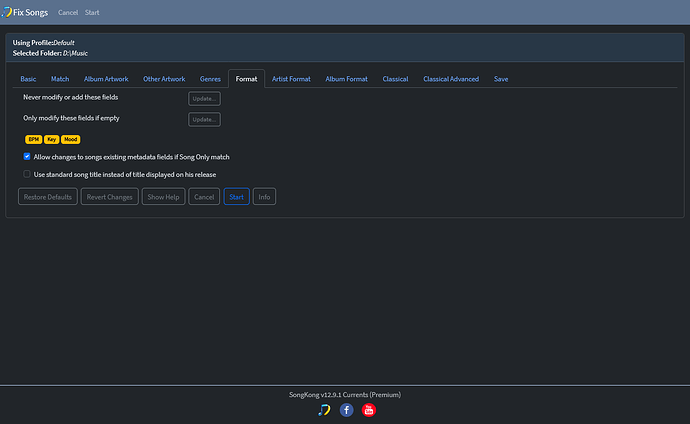Switch to the Save tab
690x424 pixels.
(x=501, y=79)
